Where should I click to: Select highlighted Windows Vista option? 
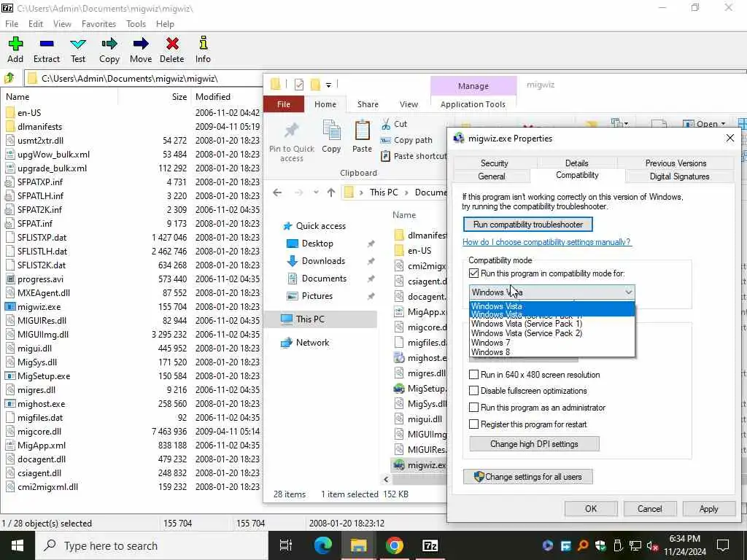point(552,306)
